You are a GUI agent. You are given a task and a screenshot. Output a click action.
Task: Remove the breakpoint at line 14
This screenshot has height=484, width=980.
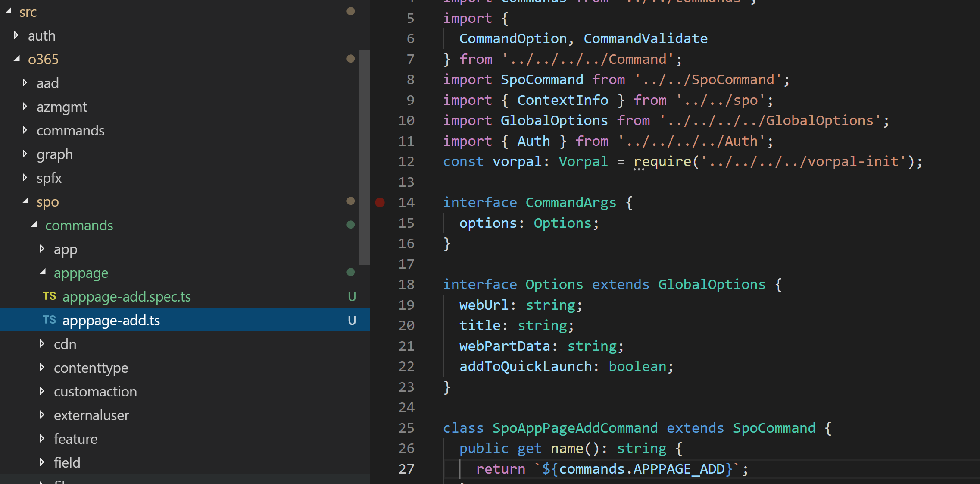380,202
